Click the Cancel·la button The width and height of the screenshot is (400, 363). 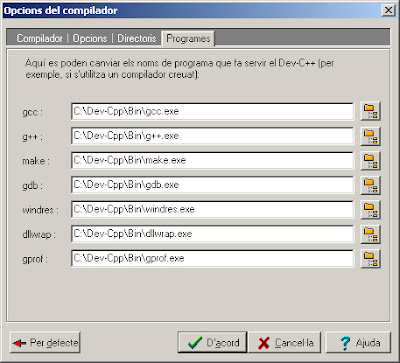285,342
